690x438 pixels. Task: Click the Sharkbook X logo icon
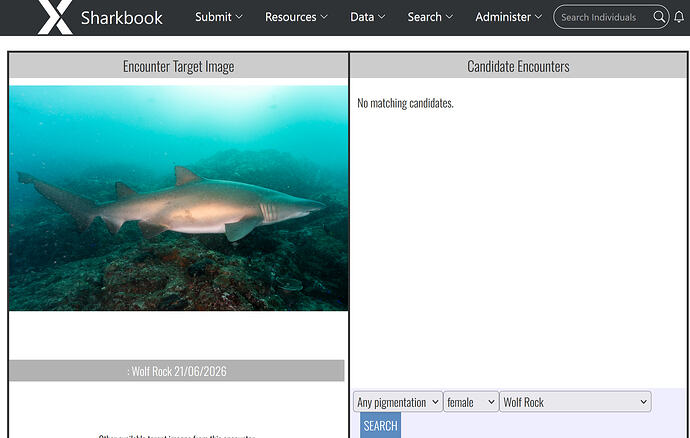[55, 17]
